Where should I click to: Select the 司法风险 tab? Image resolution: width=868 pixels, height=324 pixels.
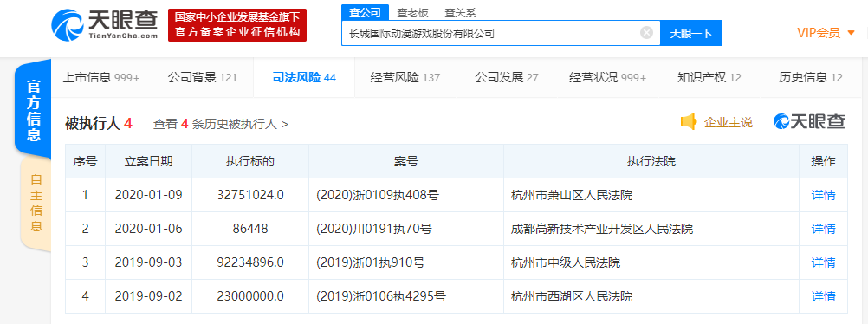click(304, 78)
